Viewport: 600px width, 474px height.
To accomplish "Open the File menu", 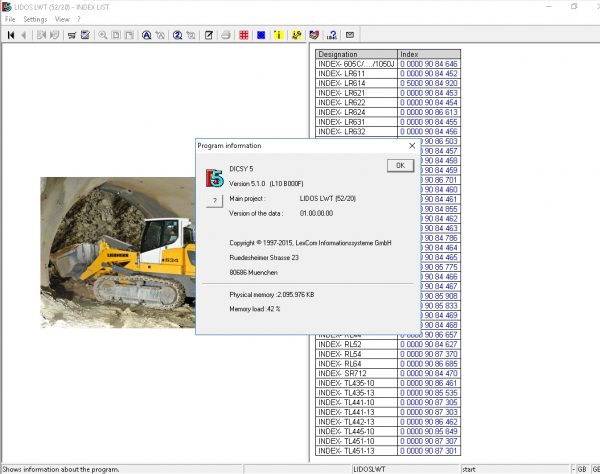I will 10,19.
